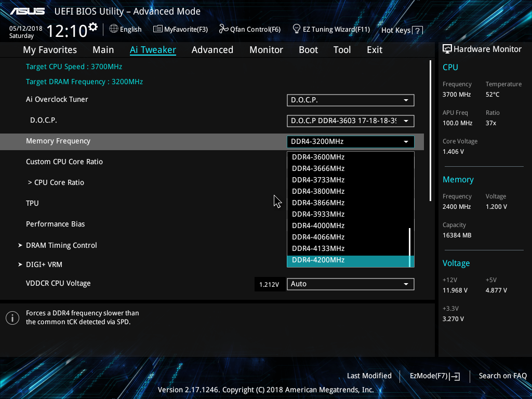
Task: Open the Tool tab
Action: (x=342, y=50)
